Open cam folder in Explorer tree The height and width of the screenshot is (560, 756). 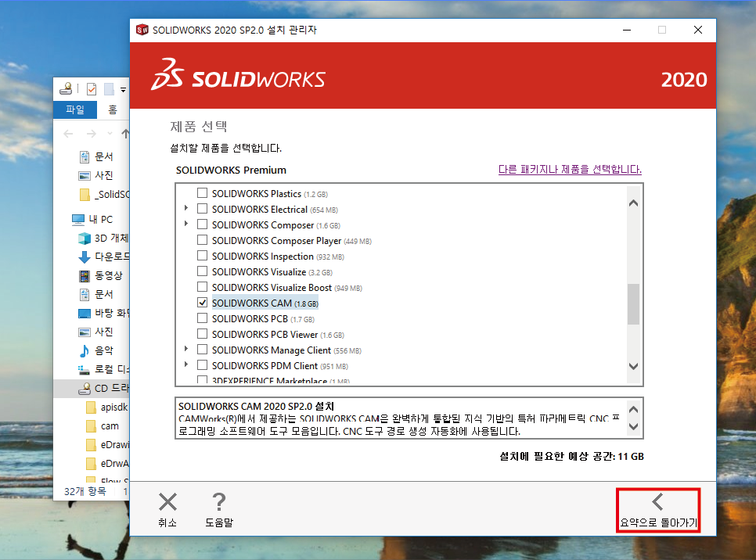coord(103,426)
